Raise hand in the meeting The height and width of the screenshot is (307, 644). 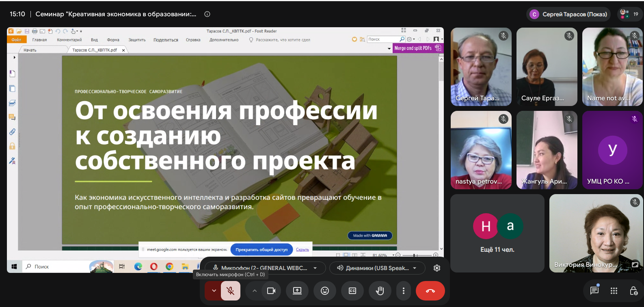click(x=380, y=291)
